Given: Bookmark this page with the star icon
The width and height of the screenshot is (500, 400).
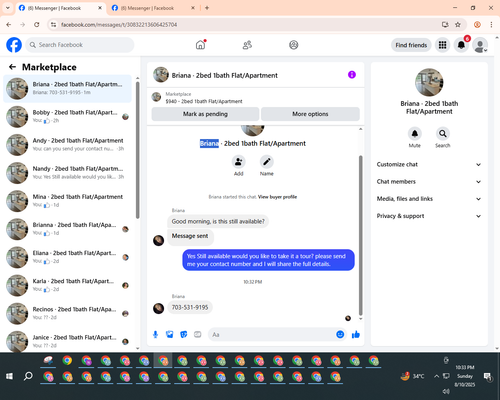Looking at the screenshot, I should 458,25.
